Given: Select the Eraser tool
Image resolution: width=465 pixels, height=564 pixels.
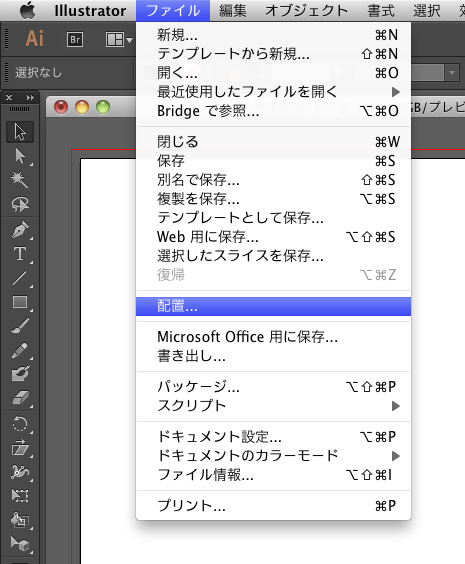Looking at the screenshot, I should point(20,398).
